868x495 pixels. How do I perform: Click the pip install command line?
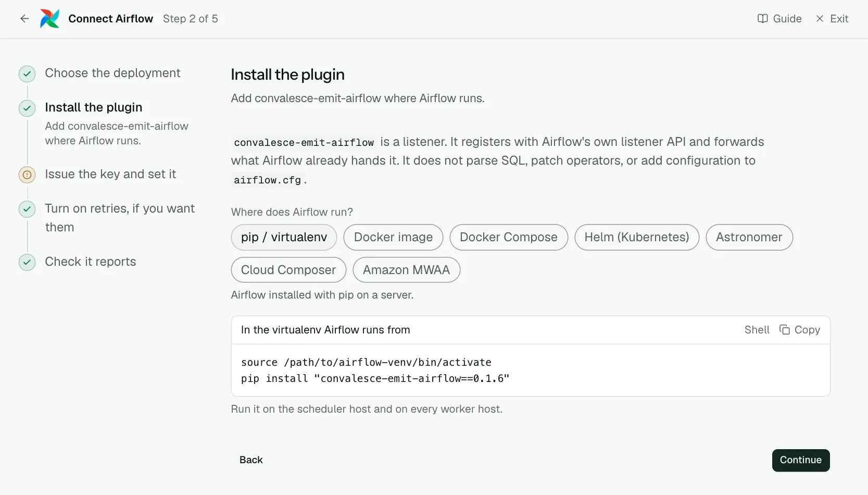(x=375, y=378)
